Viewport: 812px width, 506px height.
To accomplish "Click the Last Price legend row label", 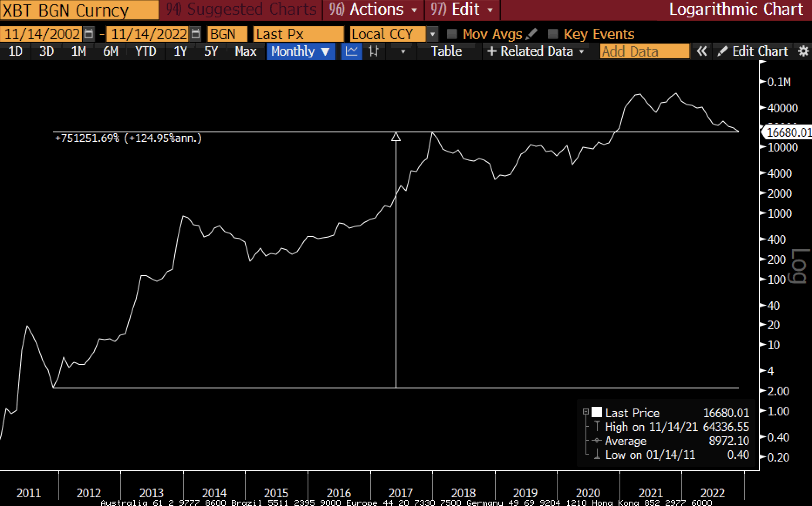I will pos(633,413).
